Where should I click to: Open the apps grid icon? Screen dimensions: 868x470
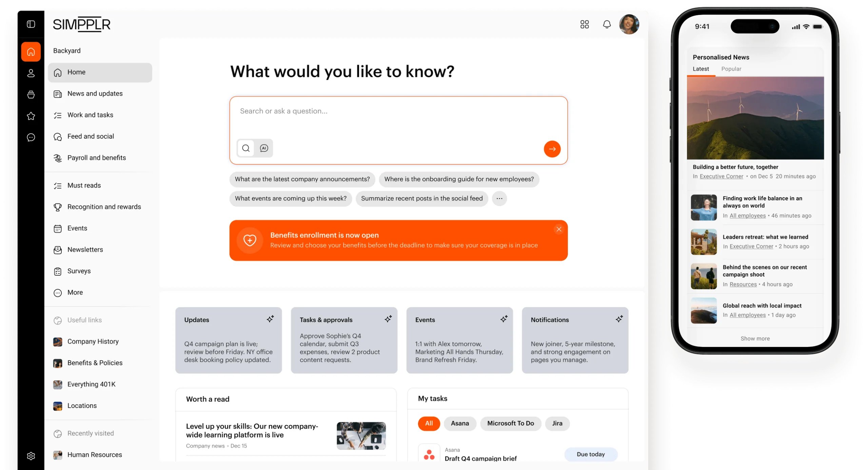coord(584,24)
